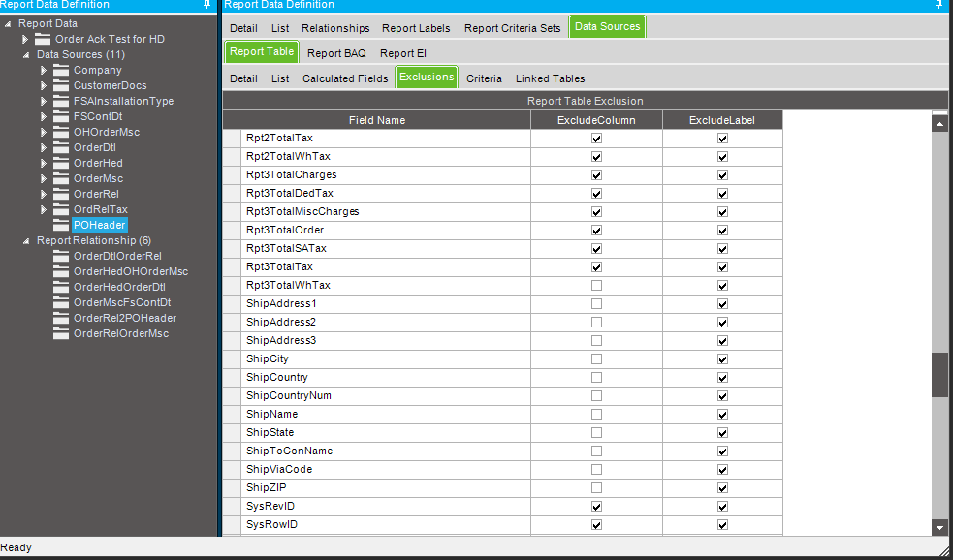Click the OrderDtl folder icon
The width and height of the screenshot is (953, 560).
point(61,147)
